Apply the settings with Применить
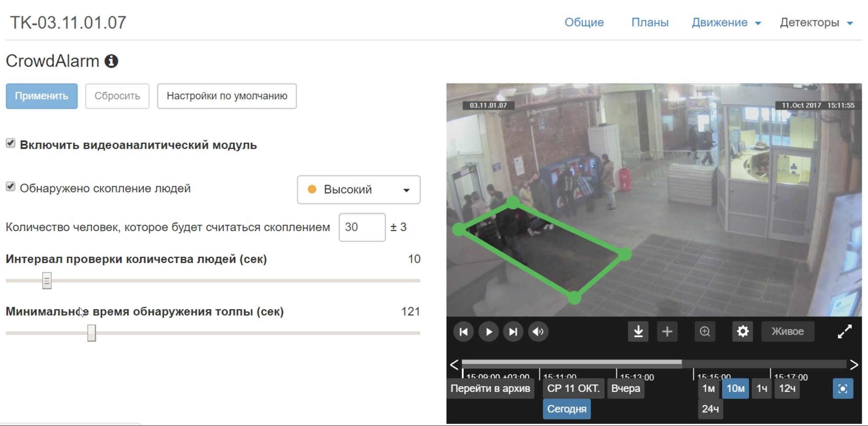 [x=42, y=96]
